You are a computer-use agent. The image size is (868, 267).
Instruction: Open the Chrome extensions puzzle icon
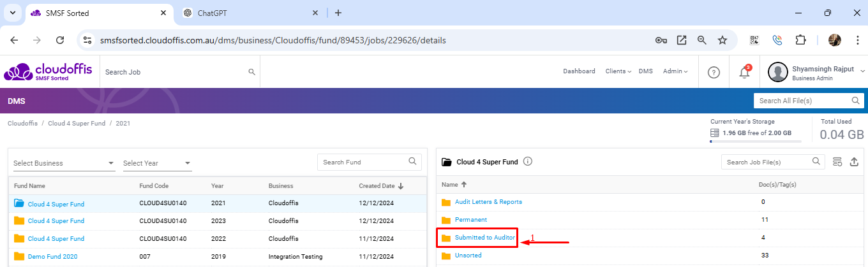[x=800, y=40]
